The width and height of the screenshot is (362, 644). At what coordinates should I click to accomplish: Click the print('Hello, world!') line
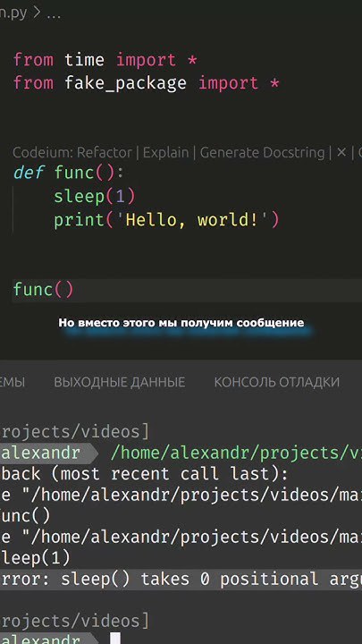pos(166,220)
